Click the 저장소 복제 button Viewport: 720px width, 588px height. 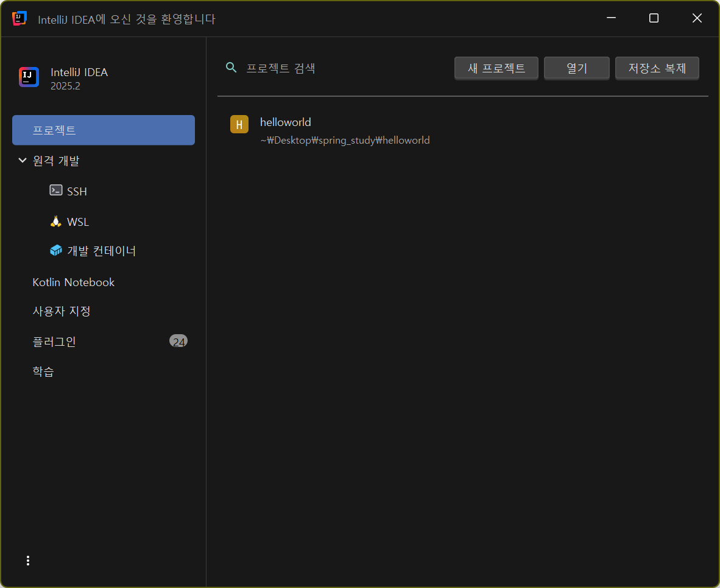[x=657, y=68]
